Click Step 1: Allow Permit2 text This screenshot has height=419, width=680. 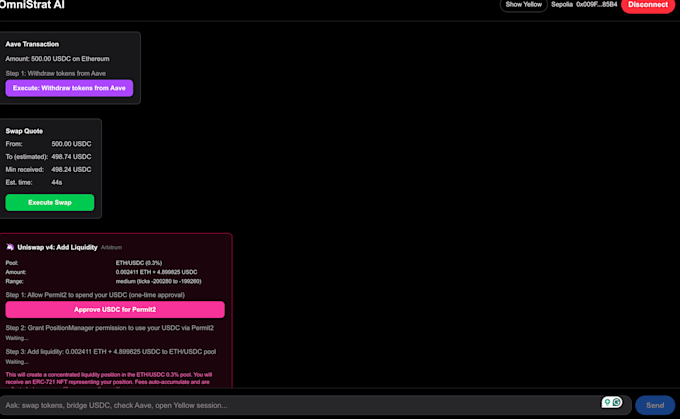pos(95,295)
